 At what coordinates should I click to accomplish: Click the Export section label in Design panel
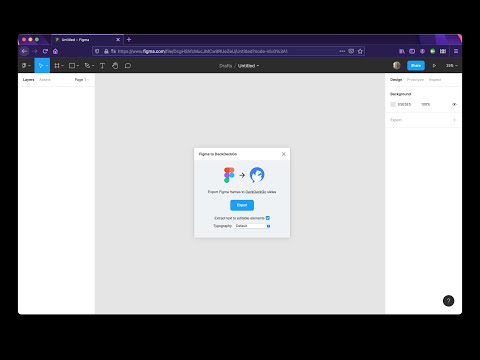point(396,120)
